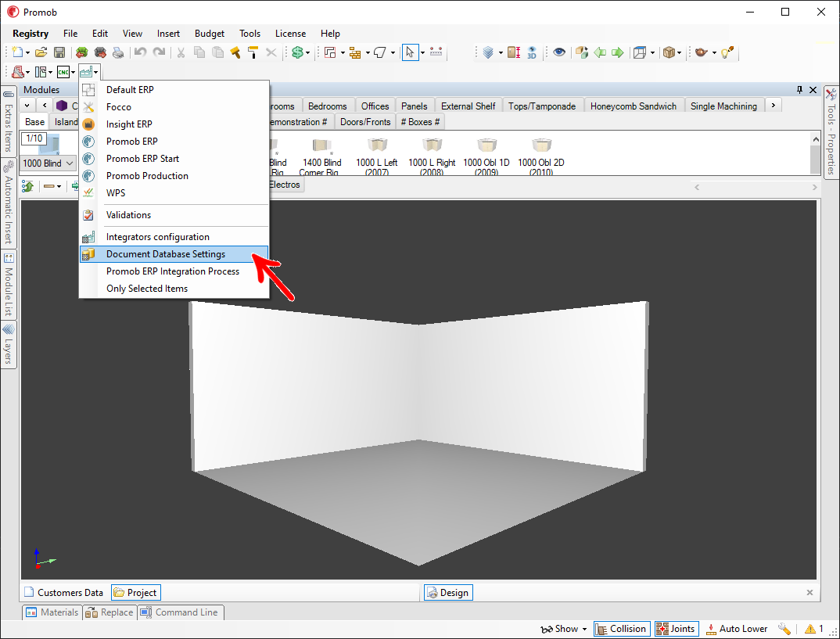The width and height of the screenshot is (840, 639).
Task: Open the Command Line tab
Action: click(180, 612)
